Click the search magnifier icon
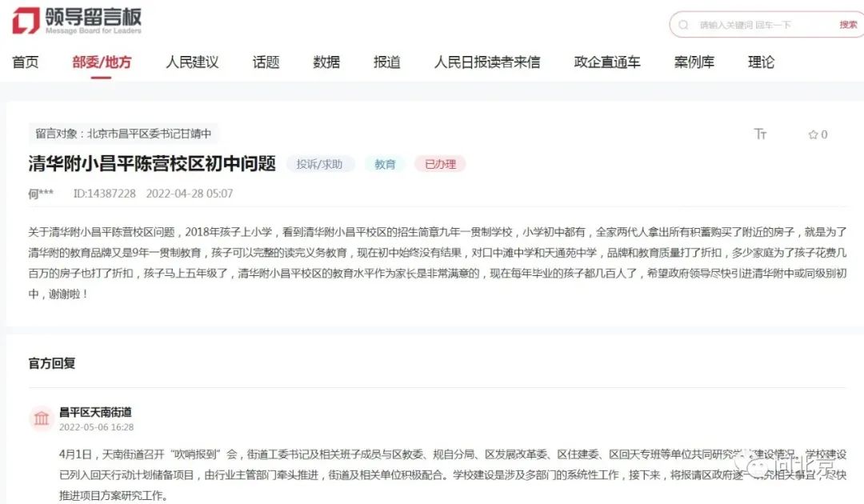This screenshot has height=504, width=864. pyautogui.click(x=684, y=25)
